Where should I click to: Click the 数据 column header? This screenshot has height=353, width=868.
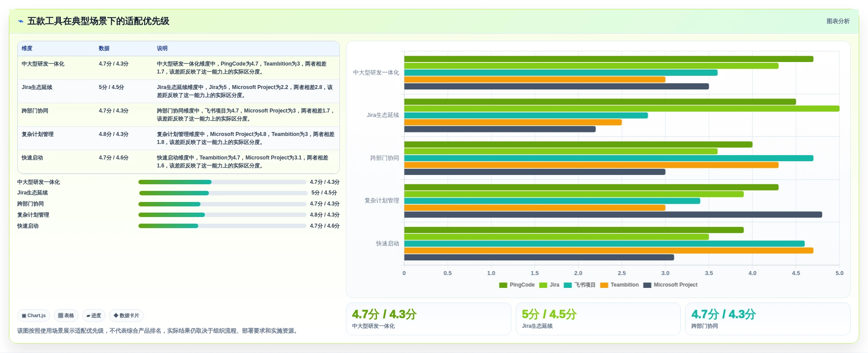[104, 48]
